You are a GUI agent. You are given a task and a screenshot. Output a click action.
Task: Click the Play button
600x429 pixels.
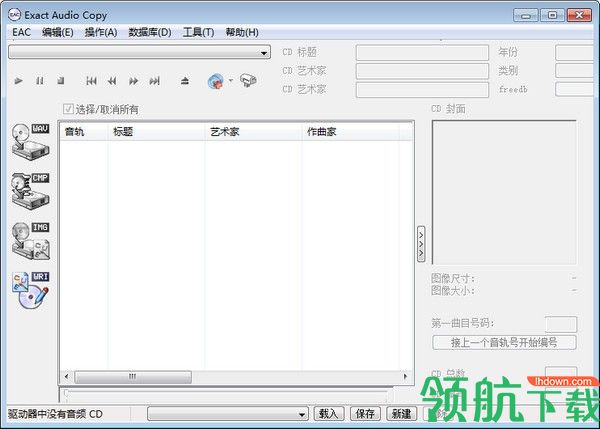(x=18, y=81)
